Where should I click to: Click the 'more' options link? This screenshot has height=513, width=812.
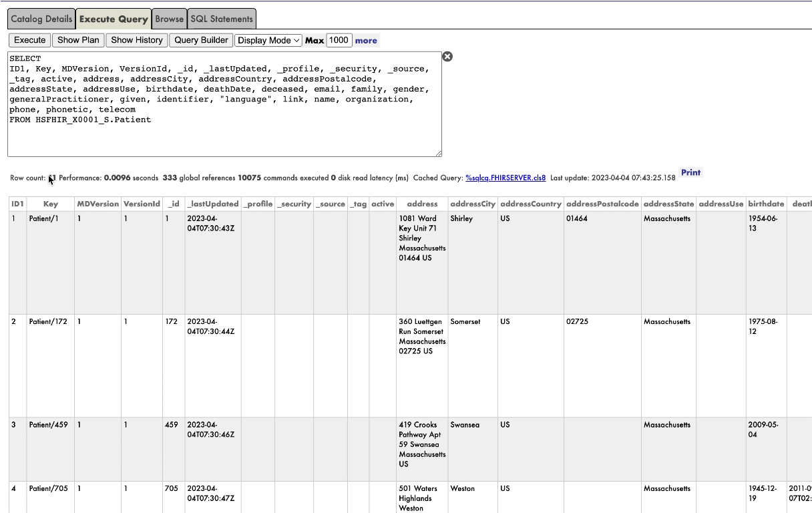point(366,41)
